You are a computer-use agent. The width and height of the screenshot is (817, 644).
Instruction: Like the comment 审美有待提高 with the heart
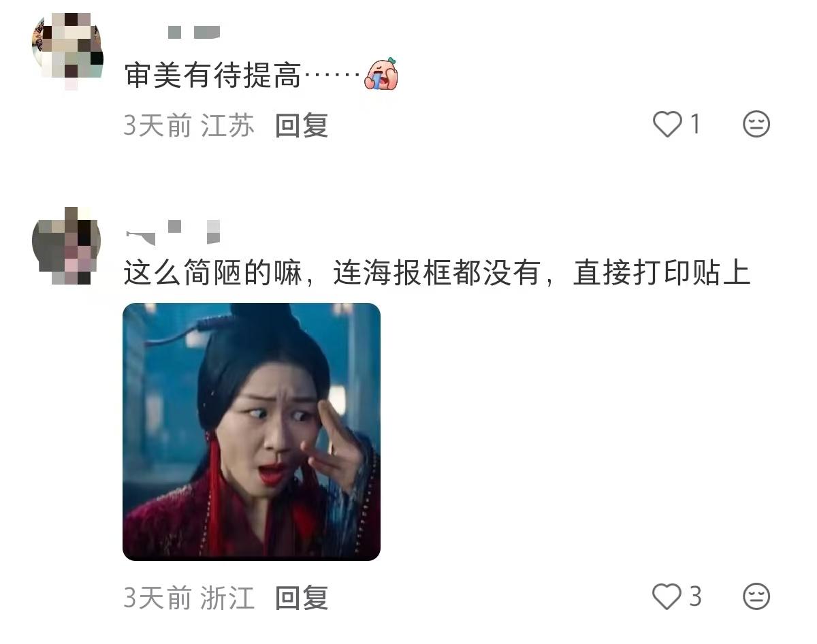coord(667,125)
